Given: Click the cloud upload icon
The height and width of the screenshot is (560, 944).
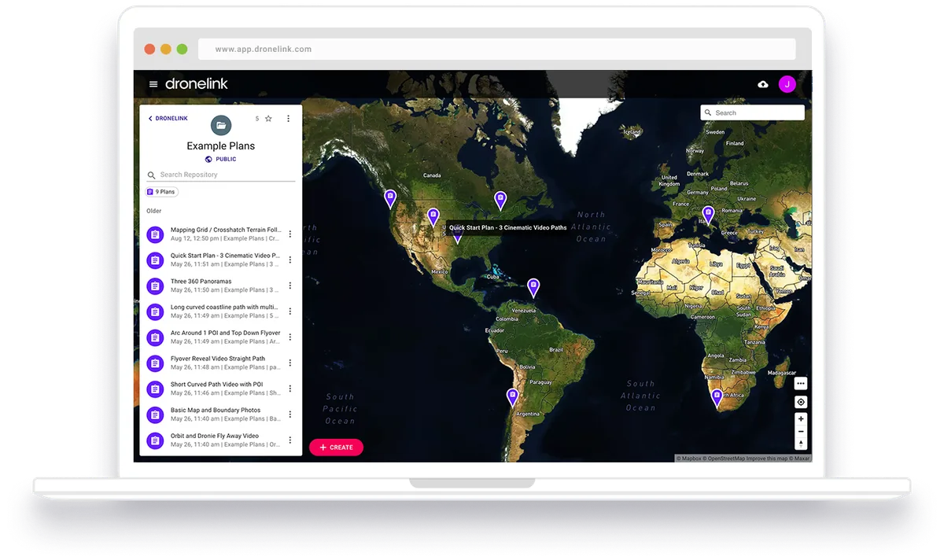Looking at the screenshot, I should 763,84.
